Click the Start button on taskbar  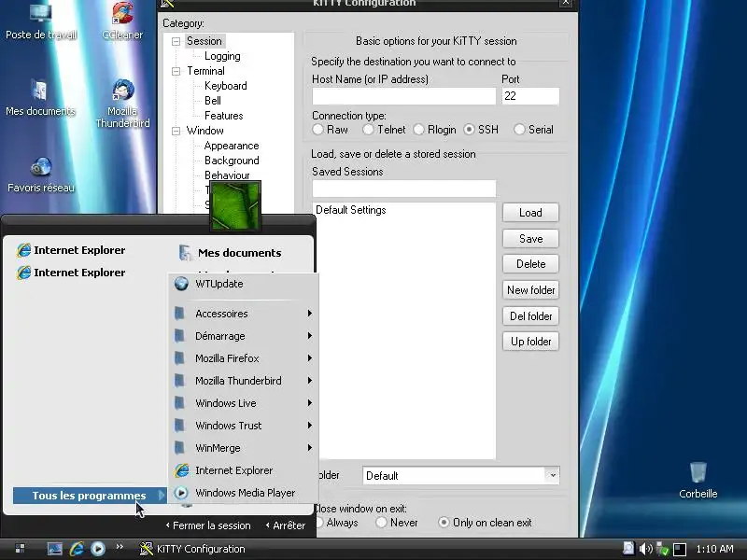coord(20,549)
